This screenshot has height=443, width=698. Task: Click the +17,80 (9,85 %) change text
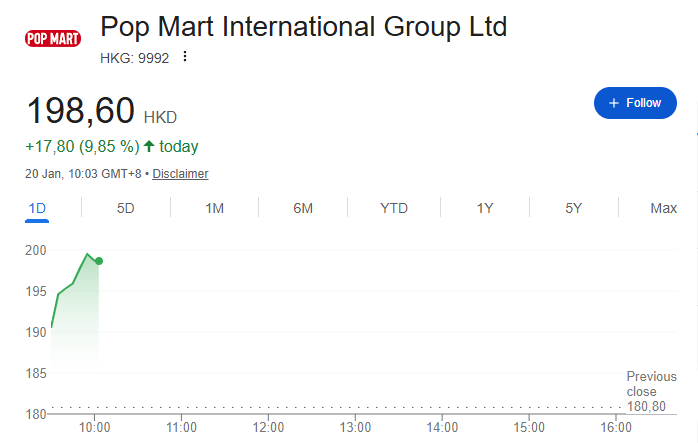(x=82, y=147)
